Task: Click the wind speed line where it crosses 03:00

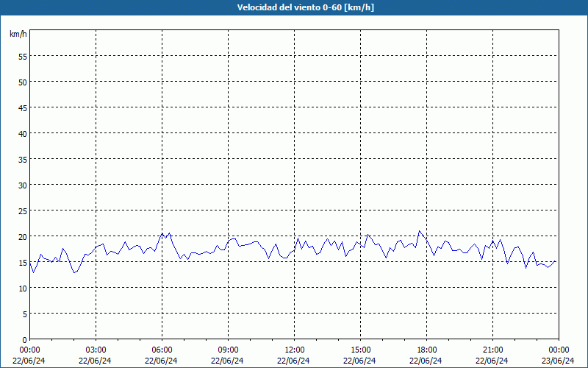Action: (x=96, y=247)
